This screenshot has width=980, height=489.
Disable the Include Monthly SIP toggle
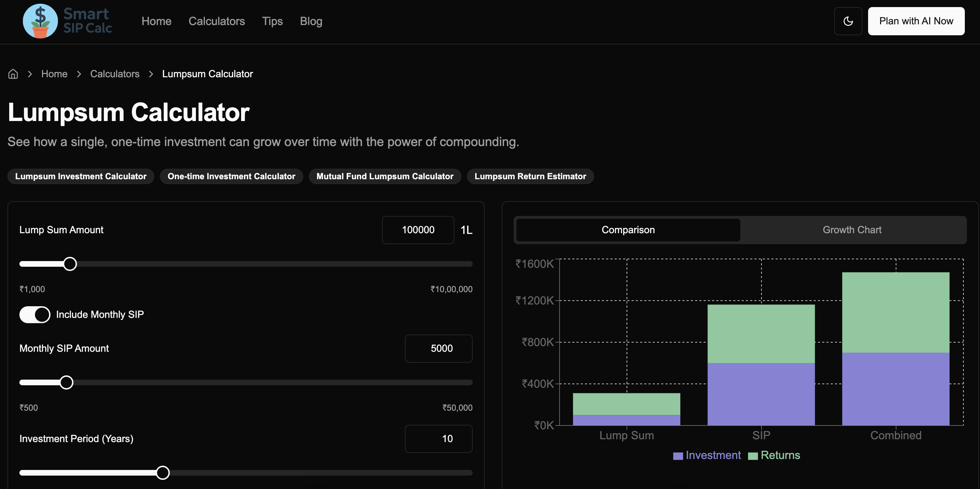pyautogui.click(x=35, y=314)
